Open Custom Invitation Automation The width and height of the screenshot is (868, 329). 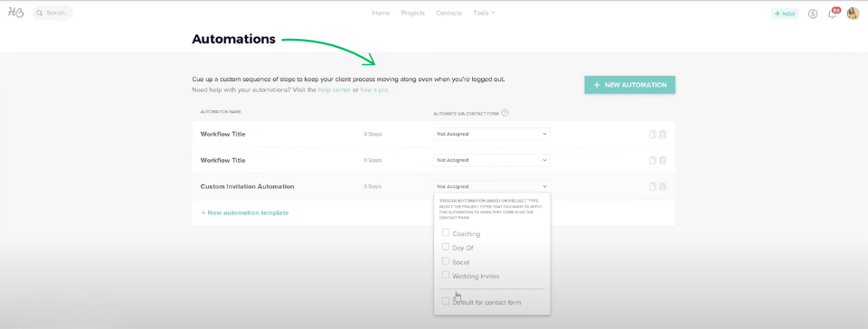(247, 186)
